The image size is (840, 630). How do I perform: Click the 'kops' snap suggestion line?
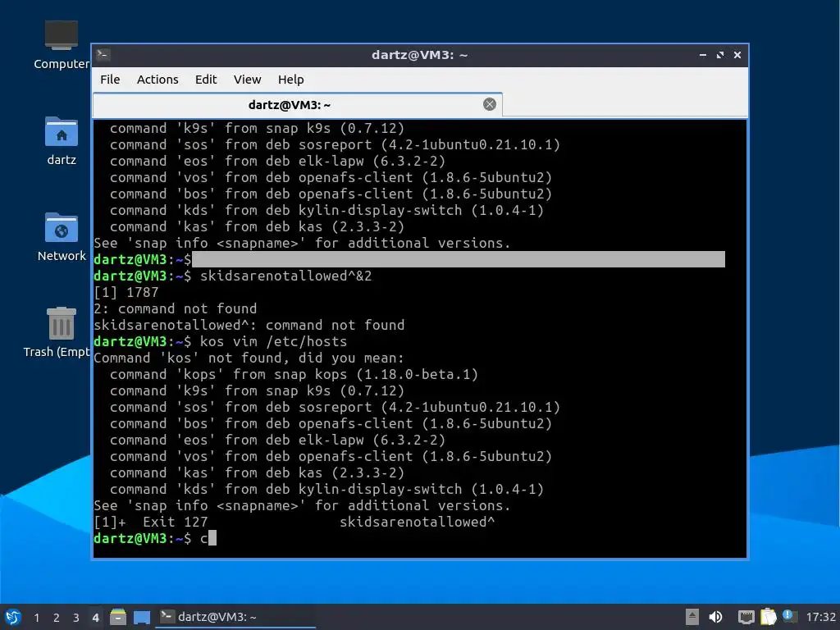[x=294, y=374]
